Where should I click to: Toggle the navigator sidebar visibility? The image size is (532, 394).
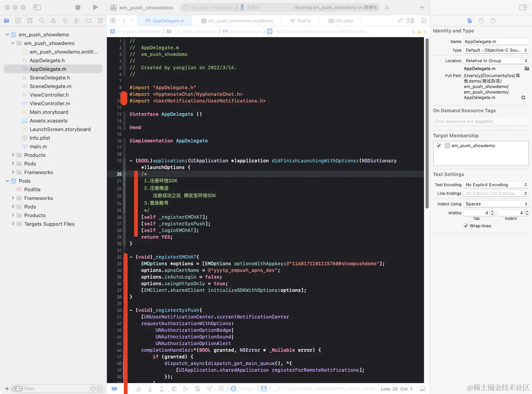[37, 7]
